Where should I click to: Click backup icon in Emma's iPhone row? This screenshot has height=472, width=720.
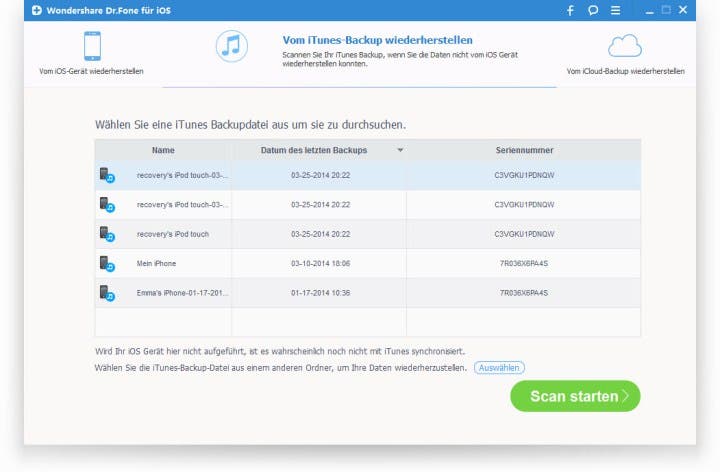coord(107,293)
